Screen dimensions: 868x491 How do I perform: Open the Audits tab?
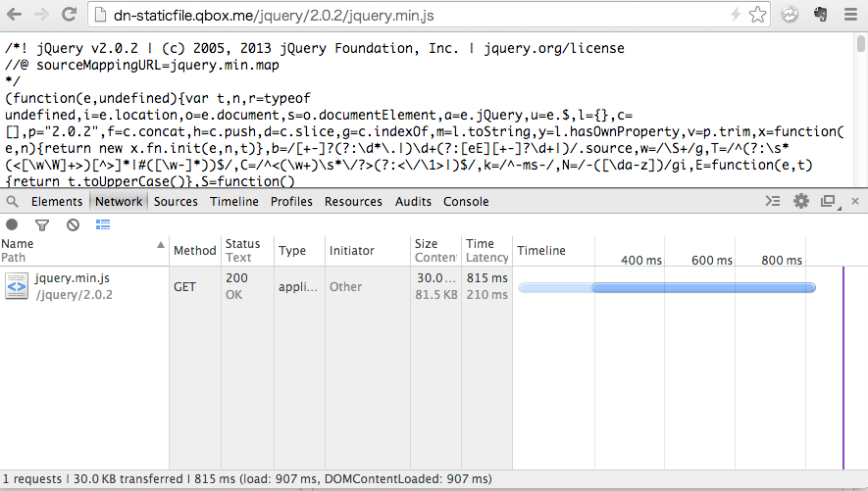(x=413, y=202)
